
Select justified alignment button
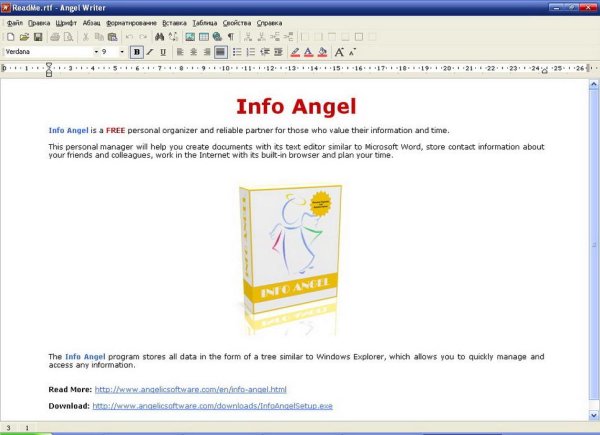(221, 52)
